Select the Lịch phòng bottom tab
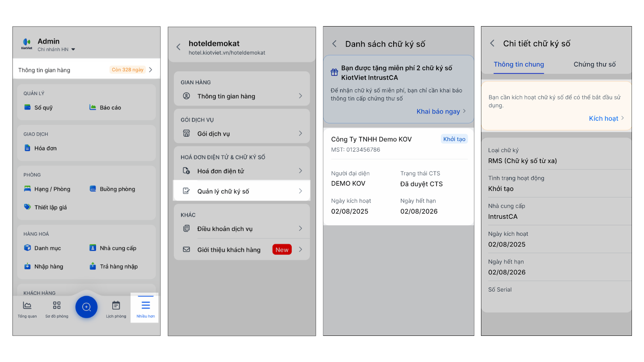Viewport: 644px width, 362px height. (x=116, y=309)
